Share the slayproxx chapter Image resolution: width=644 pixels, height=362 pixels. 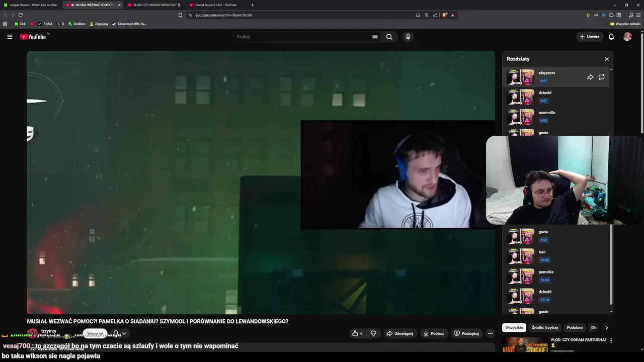[x=590, y=77]
